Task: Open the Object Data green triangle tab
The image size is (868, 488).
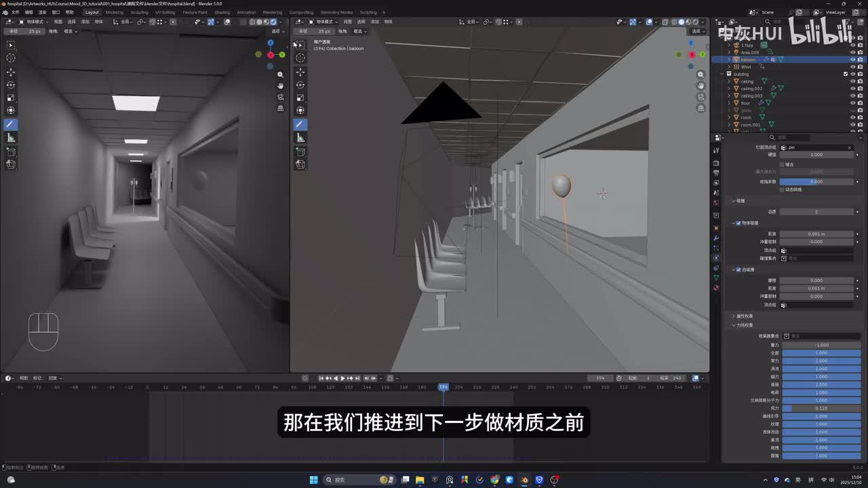Action: pos(716,278)
